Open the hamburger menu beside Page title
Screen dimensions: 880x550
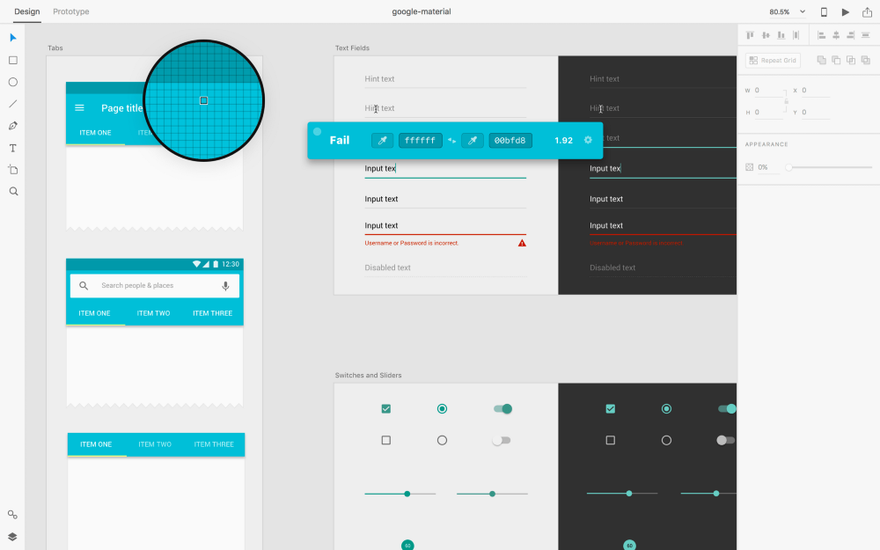[80, 108]
